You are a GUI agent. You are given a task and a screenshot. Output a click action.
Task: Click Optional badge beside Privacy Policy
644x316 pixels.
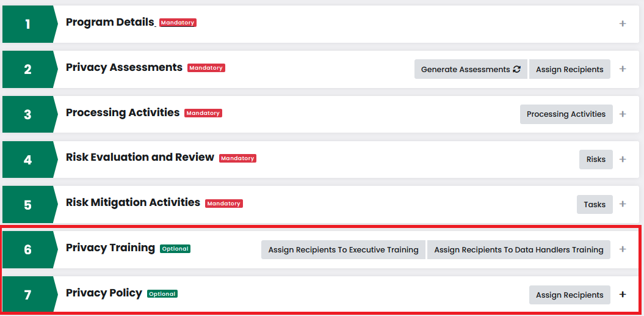point(162,294)
